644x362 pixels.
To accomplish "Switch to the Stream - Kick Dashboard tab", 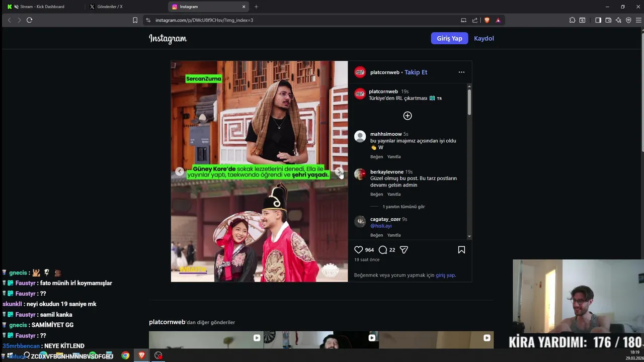I will [x=43, y=7].
